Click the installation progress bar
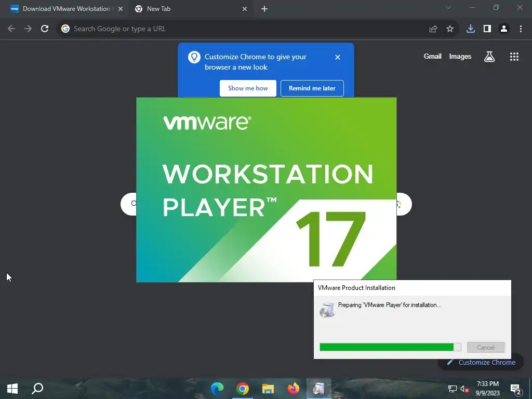 tap(391, 347)
